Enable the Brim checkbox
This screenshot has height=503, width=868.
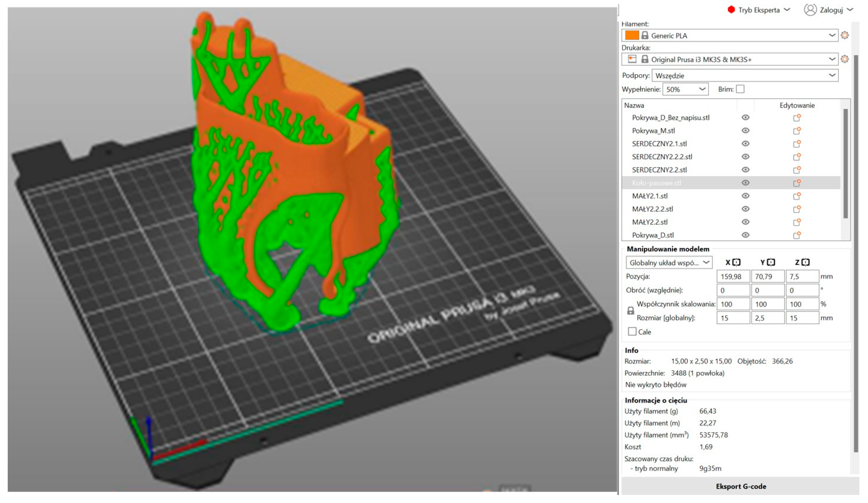(x=740, y=89)
